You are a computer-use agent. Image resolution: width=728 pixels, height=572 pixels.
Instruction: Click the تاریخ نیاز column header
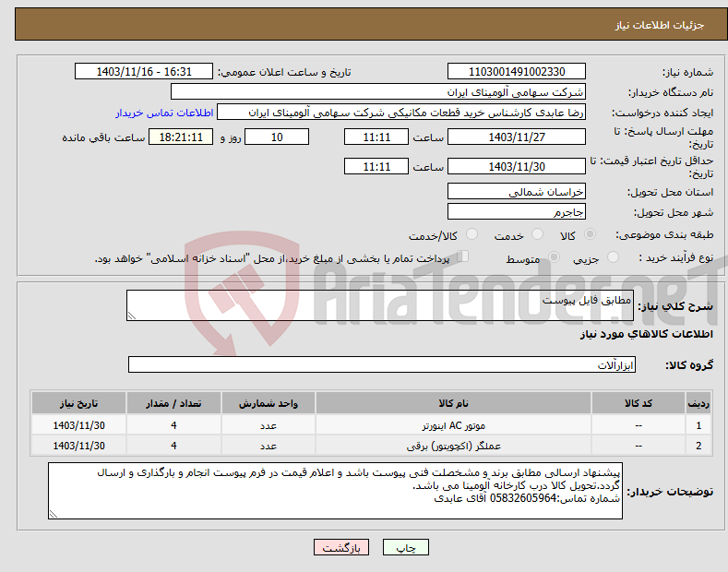click(79, 403)
